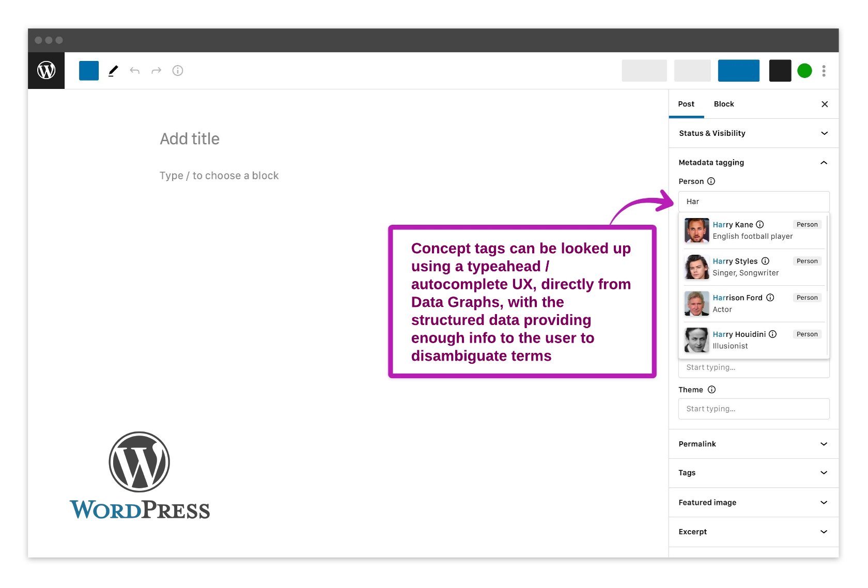Click the WordPress logo in the toolbar
868x588 pixels.
[x=46, y=70]
